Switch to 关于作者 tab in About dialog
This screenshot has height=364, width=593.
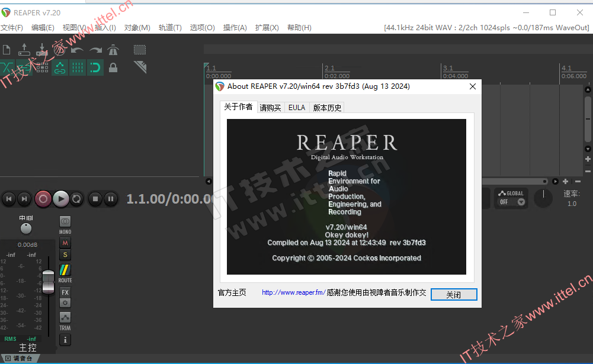[238, 107]
